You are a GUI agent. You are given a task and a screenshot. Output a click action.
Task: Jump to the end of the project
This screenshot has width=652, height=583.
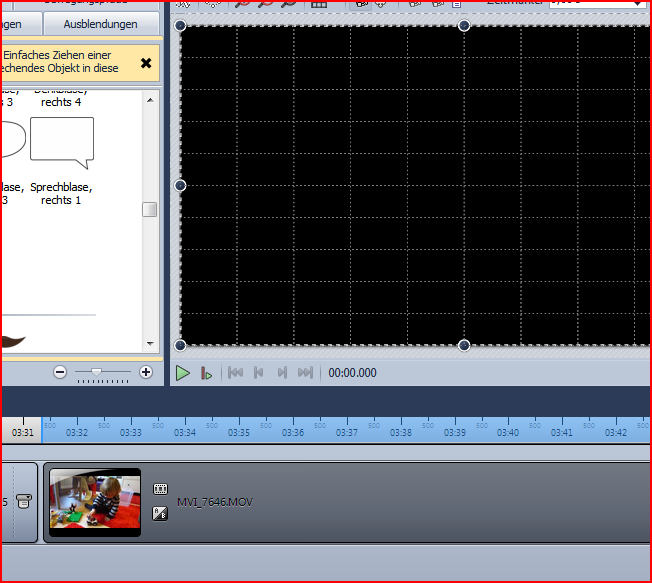tap(305, 373)
